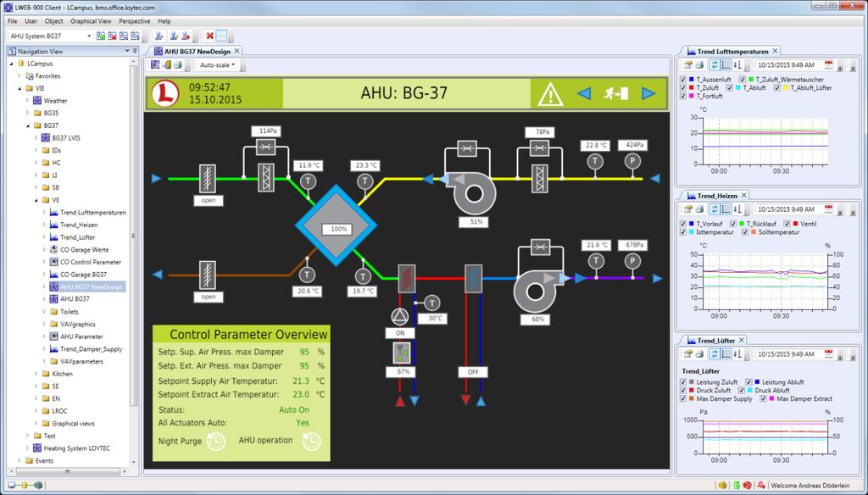
Task: Click the heat recovery exchanger showing 100%
Action: pos(336,226)
